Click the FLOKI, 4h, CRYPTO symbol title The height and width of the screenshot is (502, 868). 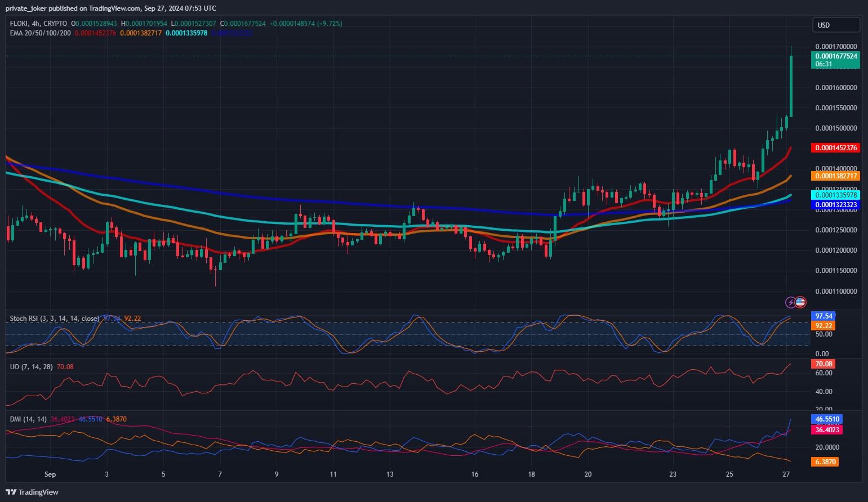tap(38, 24)
